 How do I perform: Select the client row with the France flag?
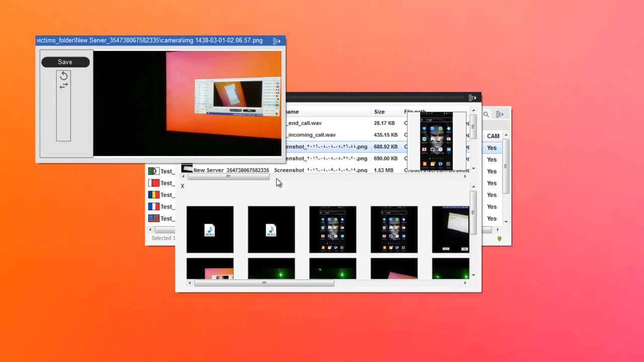point(161,207)
